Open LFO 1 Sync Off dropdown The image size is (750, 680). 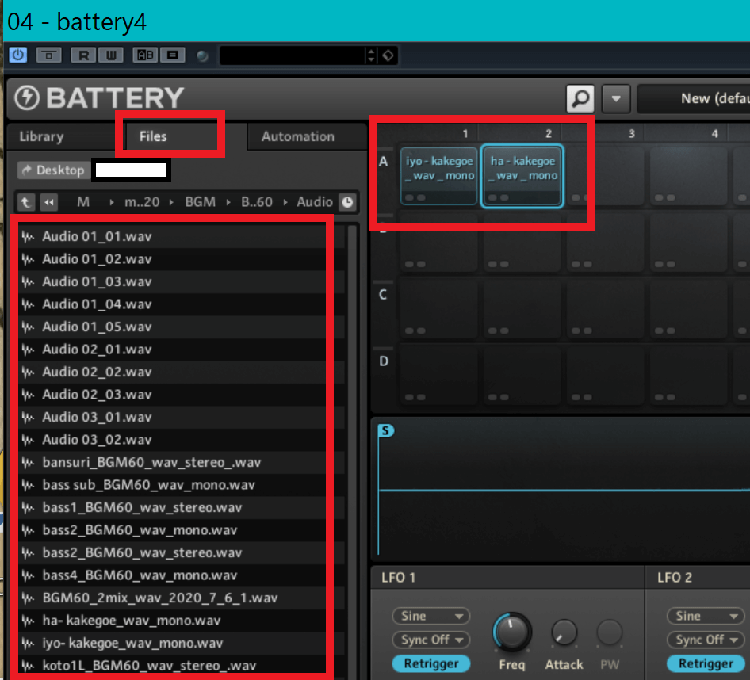[x=431, y=639]
